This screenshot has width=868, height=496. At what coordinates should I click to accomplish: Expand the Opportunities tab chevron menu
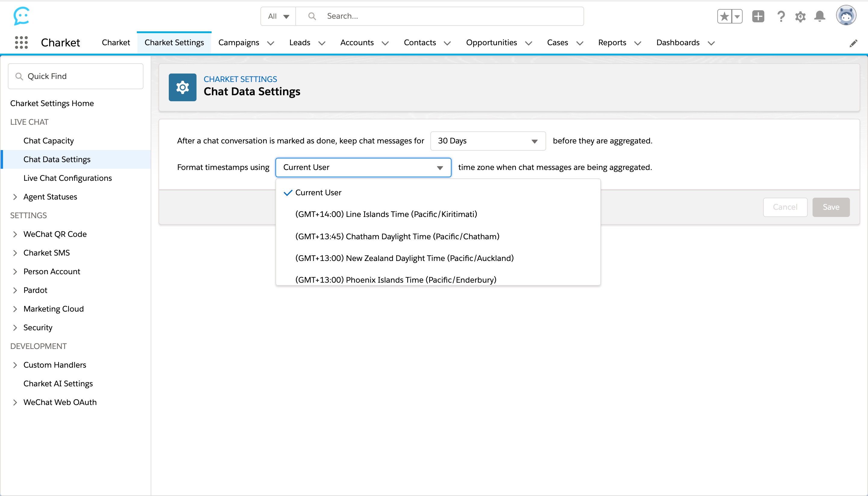(529, 43)
